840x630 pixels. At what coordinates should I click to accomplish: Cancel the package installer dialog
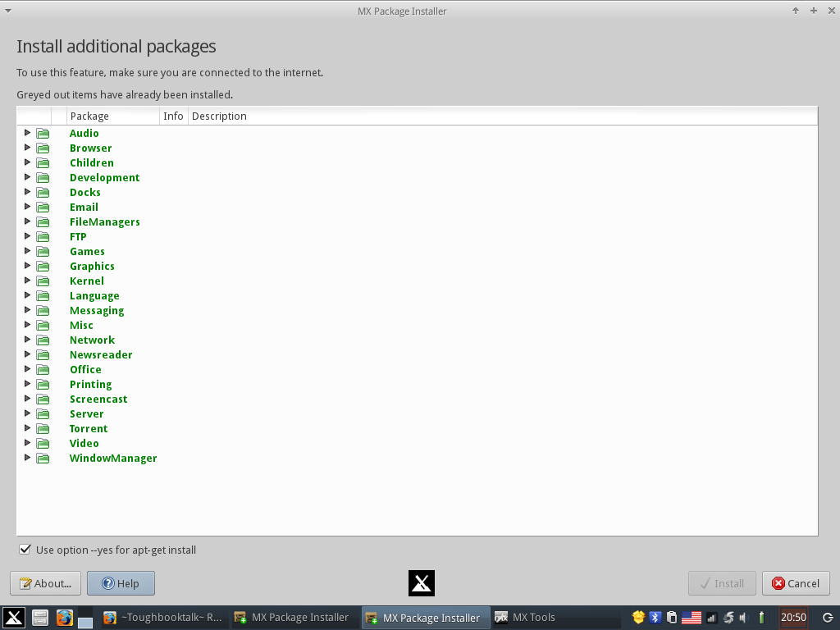coord(796,583)
